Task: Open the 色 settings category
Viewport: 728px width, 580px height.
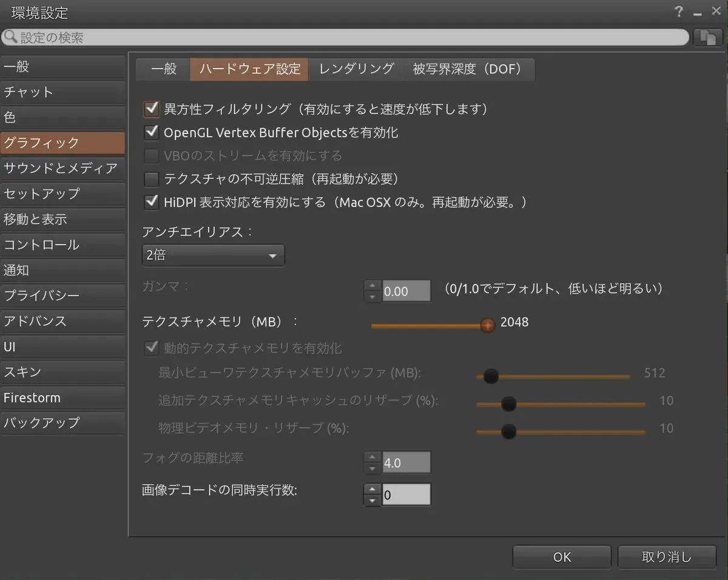Action: (62, 117)
